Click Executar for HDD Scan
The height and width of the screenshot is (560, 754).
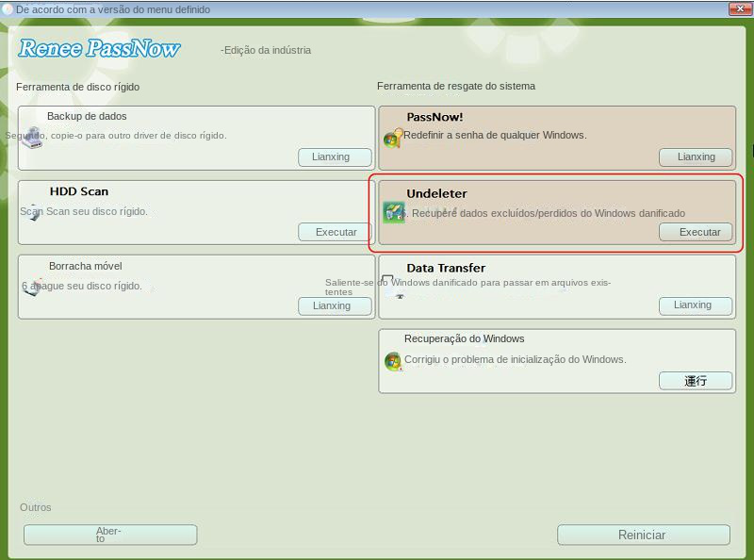pyautogui.click(x=335, y=232)
